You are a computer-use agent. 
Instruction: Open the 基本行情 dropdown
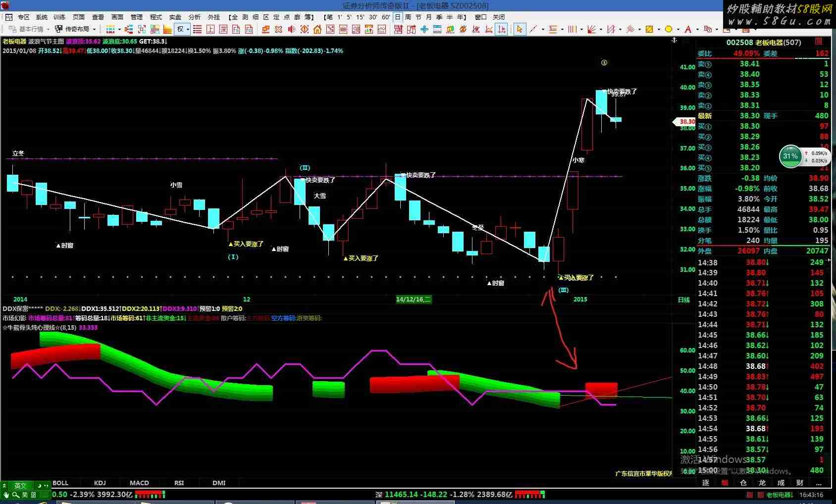click(x=29, y=29)
